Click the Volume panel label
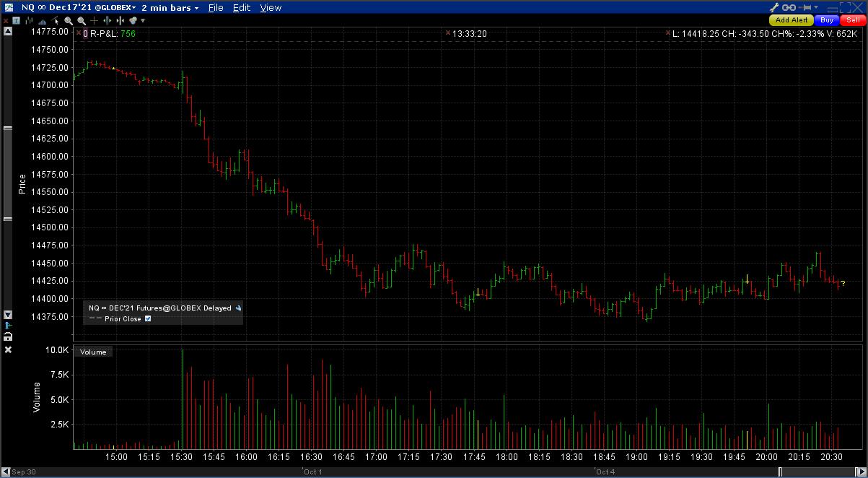The image size is (868, 478). point(93,352)
